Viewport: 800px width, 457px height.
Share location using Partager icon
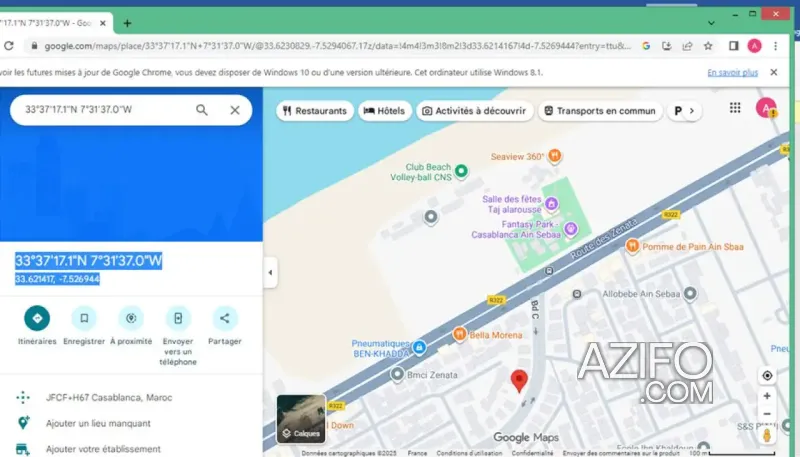(x=224, y=318)
